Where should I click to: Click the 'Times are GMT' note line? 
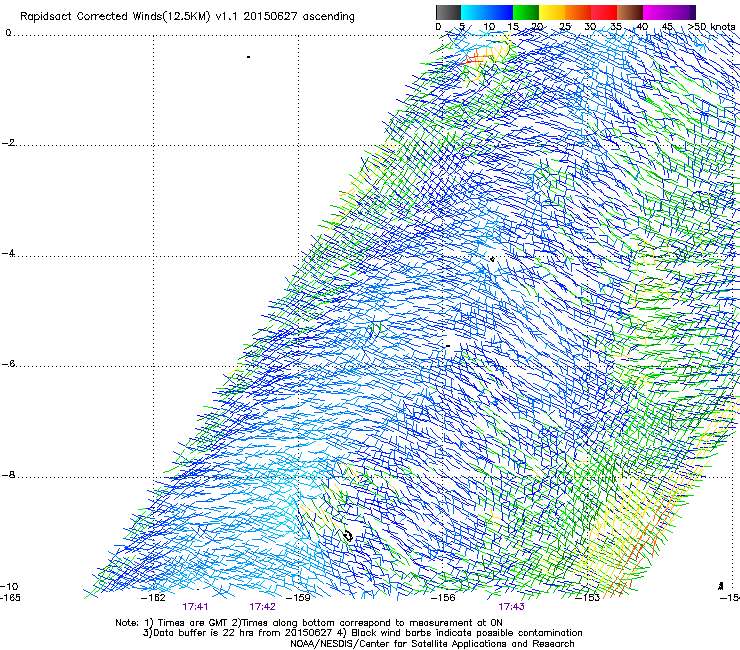click(309, 623)
